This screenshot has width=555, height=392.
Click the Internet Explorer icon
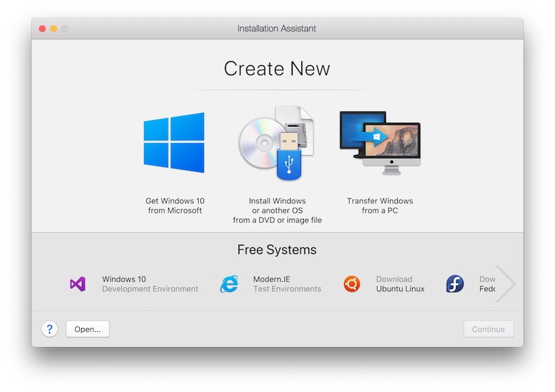pyautogui.click(x=229, y=284)
